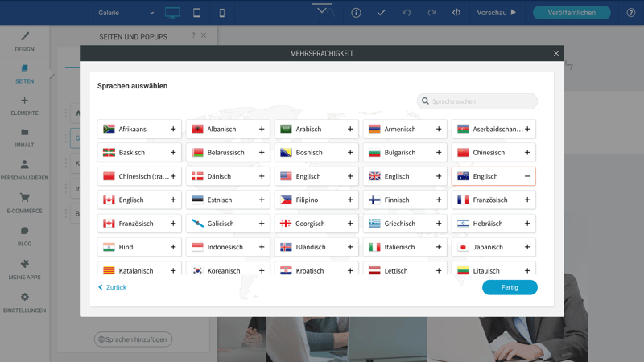Open the Galerie page dropdown

(126, 13)
